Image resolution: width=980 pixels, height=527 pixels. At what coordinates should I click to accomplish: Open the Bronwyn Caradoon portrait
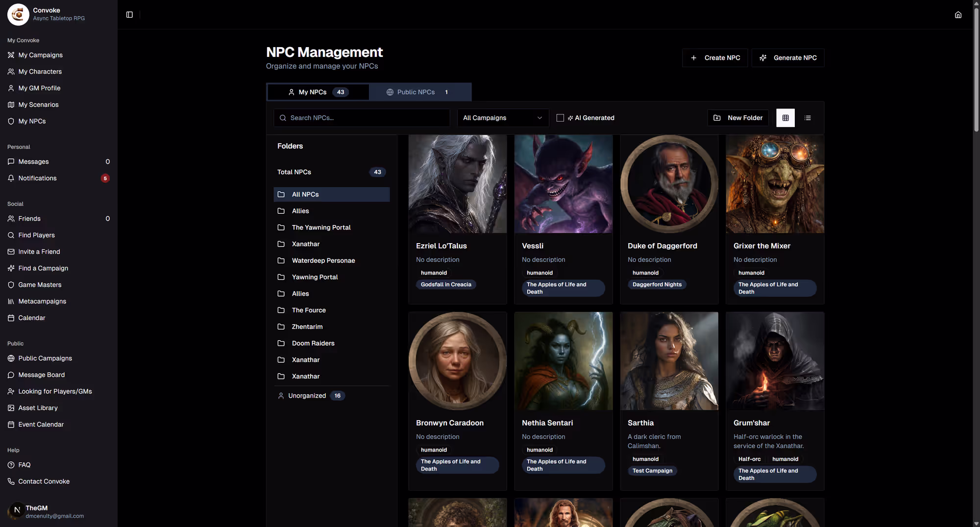pyautogui.click(x=458, y=361)
